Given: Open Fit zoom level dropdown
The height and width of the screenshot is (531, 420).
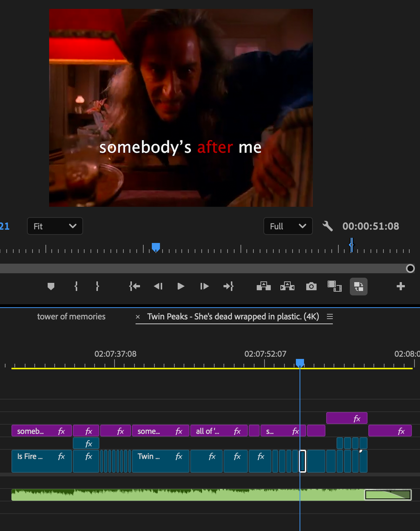Looking at the screenshot, I should (55, 226).
